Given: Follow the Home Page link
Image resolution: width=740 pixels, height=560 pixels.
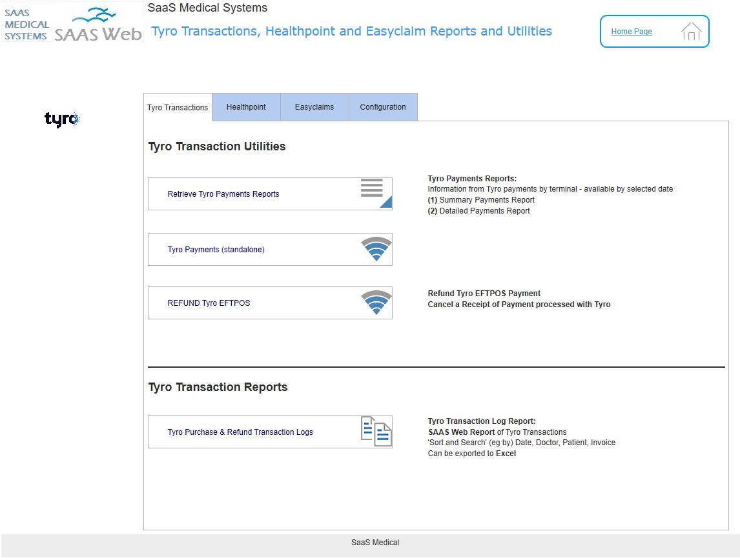Looking at the screenshot, I should tap(632, 32).
